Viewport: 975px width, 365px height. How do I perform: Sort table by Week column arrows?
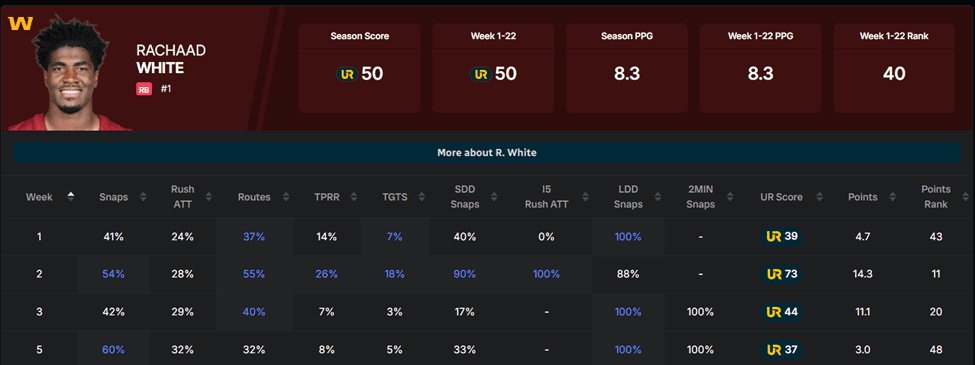point(71,197)
